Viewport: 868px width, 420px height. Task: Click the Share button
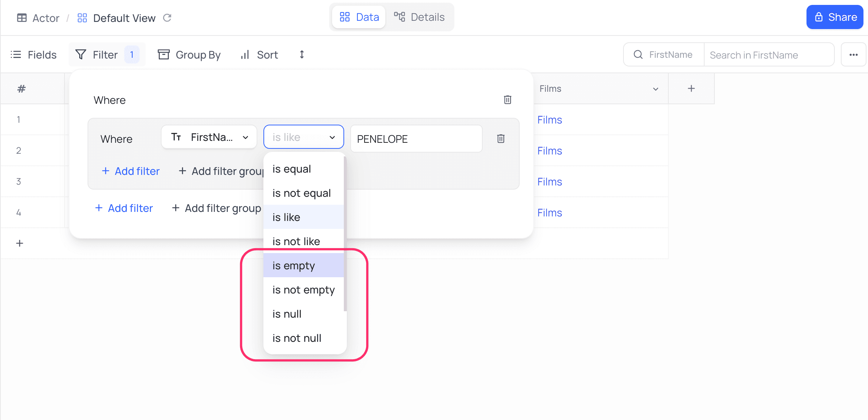tap(834, 17)
